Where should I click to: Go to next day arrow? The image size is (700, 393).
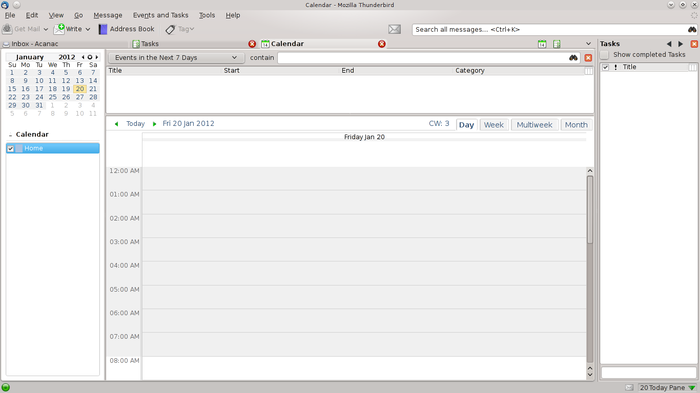[x=154, y=124]
